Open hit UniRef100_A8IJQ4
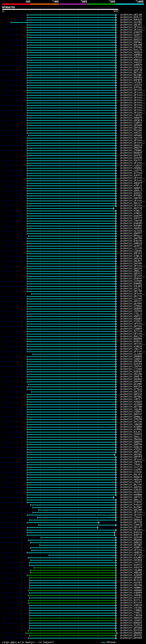This screenshot has height=644, width=146. coord(131,15)
